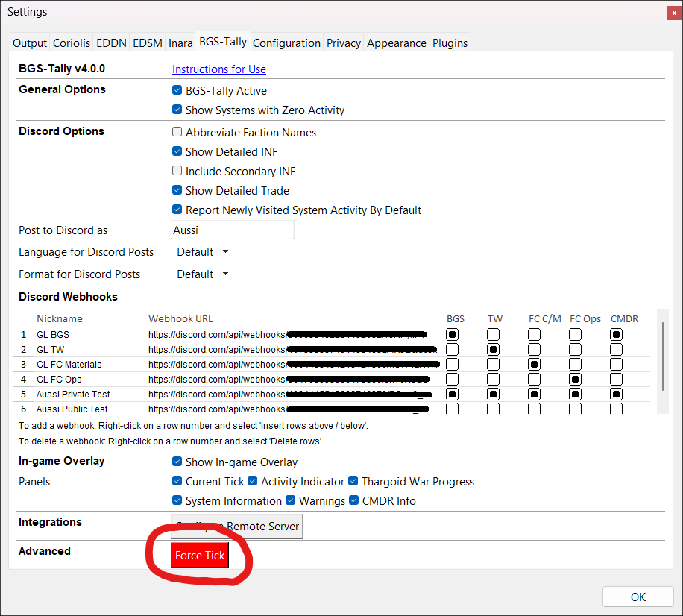
Task: Toggle FC Ops checkbox for GL FC Ops row
Action: click(x=575, y=380)
